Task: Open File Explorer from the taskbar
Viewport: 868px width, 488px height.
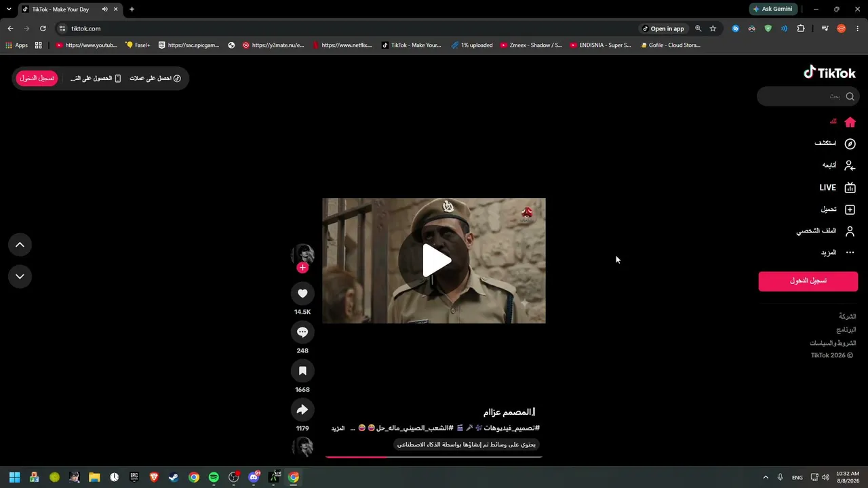Action: tap(94, 477)
